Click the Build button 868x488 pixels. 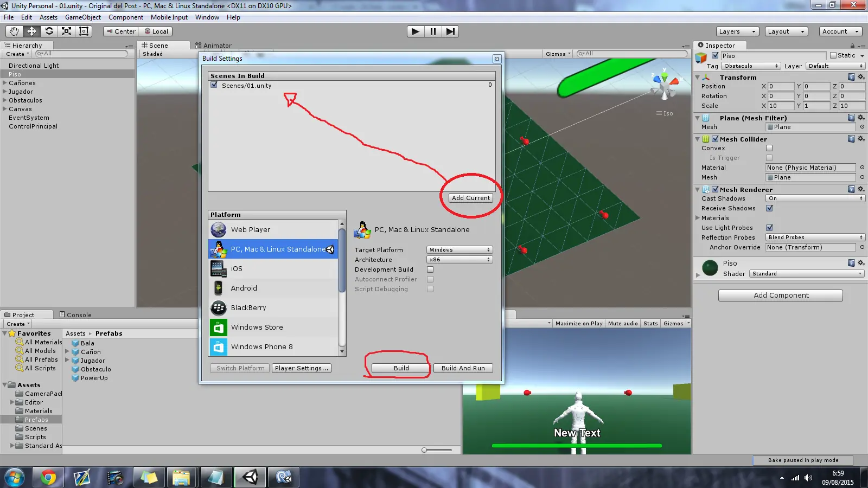point(401,368)
